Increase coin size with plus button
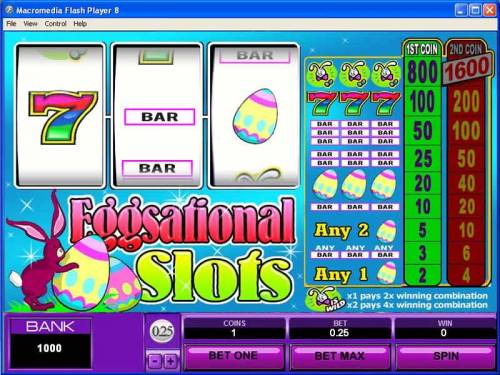500x375 pixels. [x=170, y=361]
